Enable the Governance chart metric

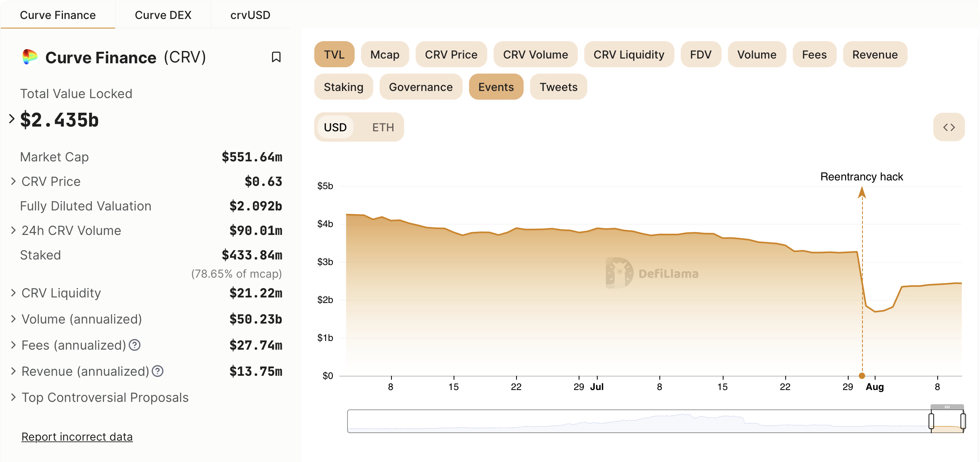(x=421, y=87)
